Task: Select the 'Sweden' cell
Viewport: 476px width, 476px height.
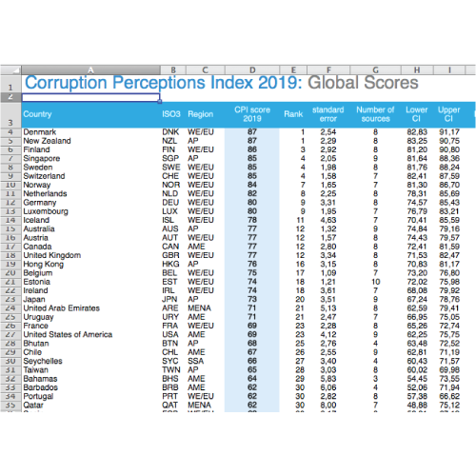Action: [90, 168]
